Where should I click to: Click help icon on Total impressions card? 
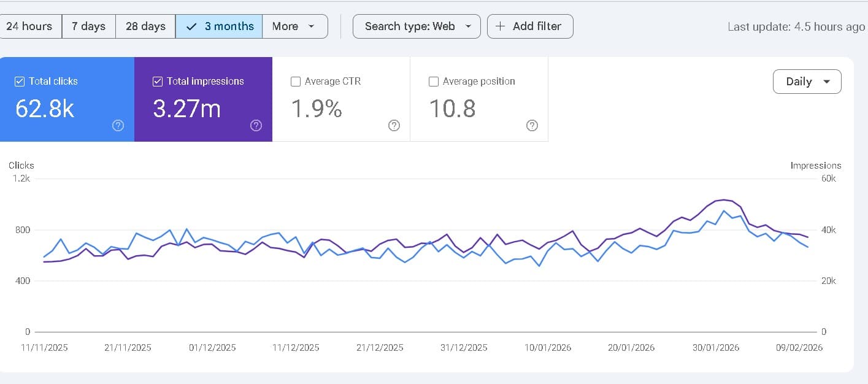[x=256, y=125]
